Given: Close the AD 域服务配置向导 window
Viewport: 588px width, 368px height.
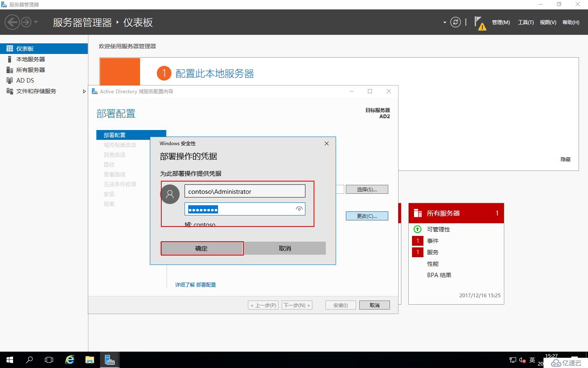Looking at the screenshot, I should [389, 92].
